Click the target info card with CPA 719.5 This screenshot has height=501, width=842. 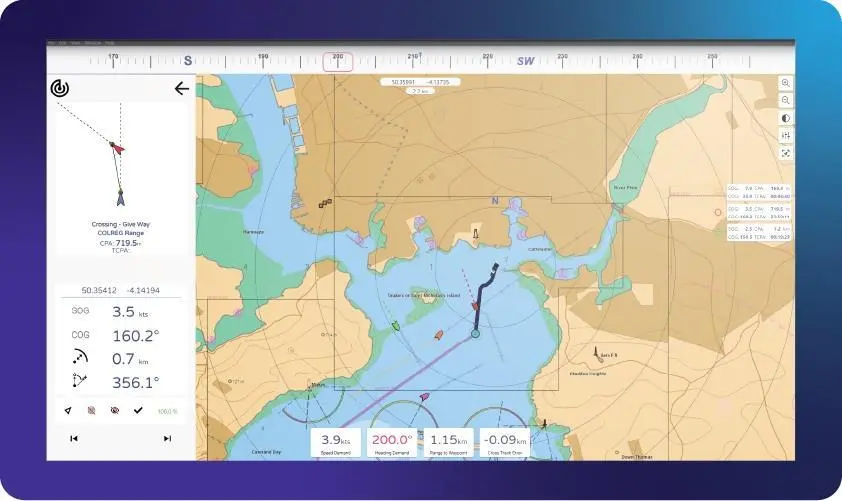click(x=759, y=213)
